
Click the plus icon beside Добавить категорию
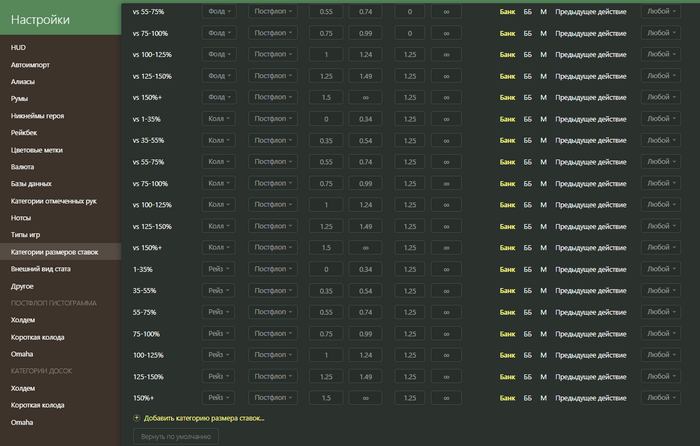[x=137, y=418]
